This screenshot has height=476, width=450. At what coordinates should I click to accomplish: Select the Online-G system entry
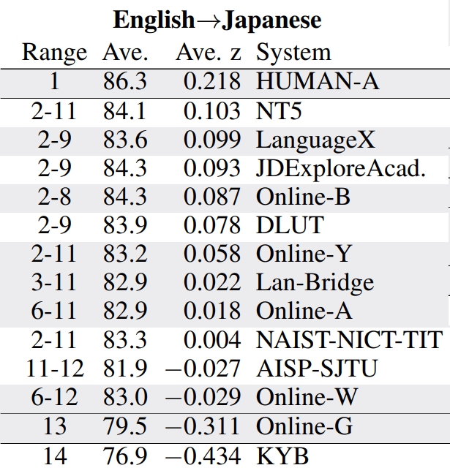click(x=304, y=427)
